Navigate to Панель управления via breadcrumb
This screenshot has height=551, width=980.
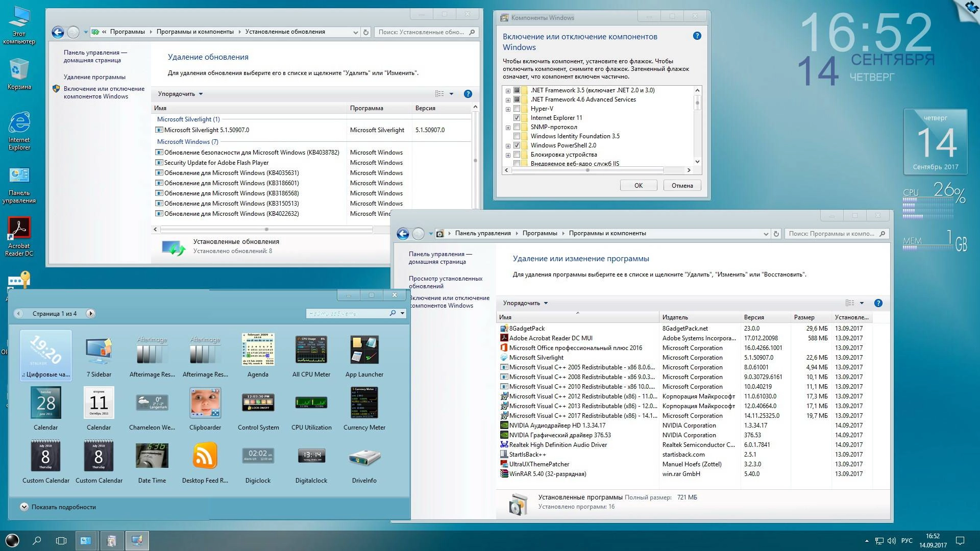(482, 233)
